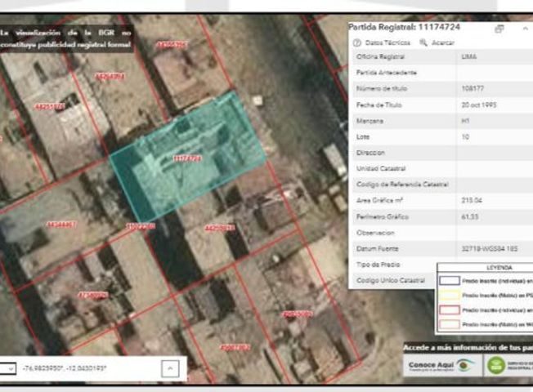533x392 pixels.
Task: Click the Partida Registral: 11174724 panel title
Action: (404, 27)
